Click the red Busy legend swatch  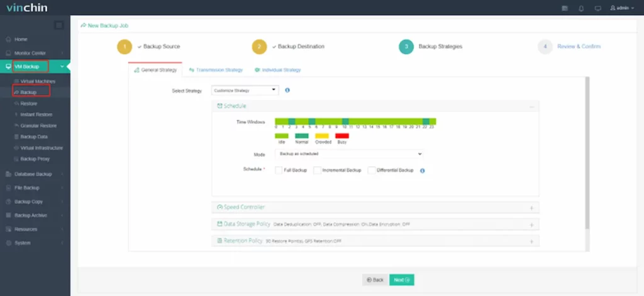pyautogui.click(x=342, y=135)
